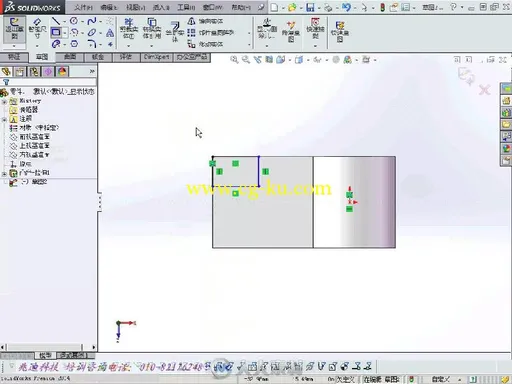Select the Circle sketch tool
The height and width of the screenshot is (384, 512).
[x=74, y=21]
